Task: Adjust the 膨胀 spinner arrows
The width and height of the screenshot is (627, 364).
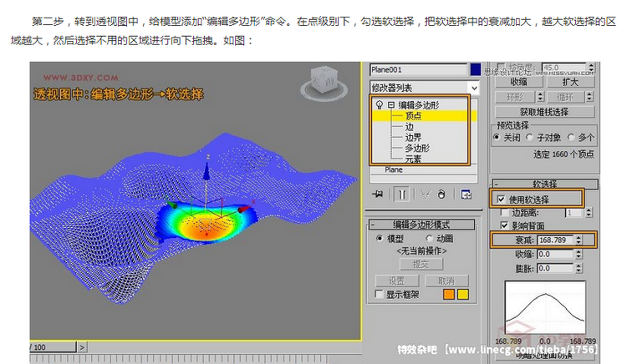Action: click(579, 268)
